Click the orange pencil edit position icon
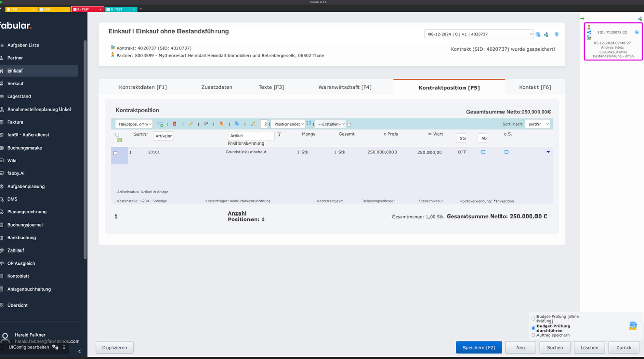644x359 pixels. pyautogui.click(x=191, y=124)
